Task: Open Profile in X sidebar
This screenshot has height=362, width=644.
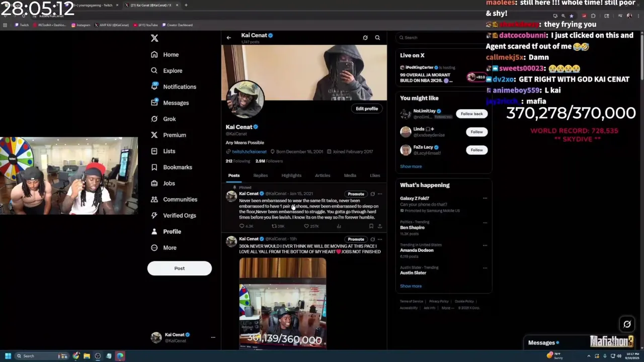Action: click(x=166, y=231)
